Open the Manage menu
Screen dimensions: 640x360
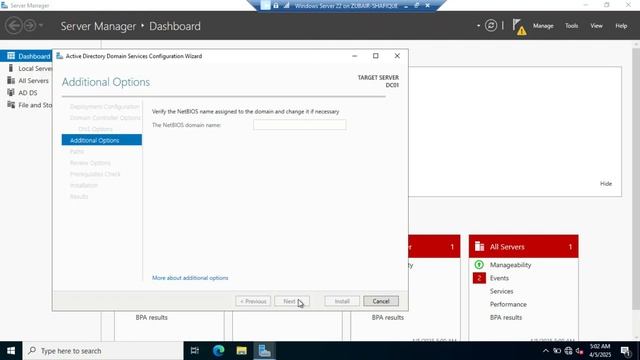(x=543, y=26)
